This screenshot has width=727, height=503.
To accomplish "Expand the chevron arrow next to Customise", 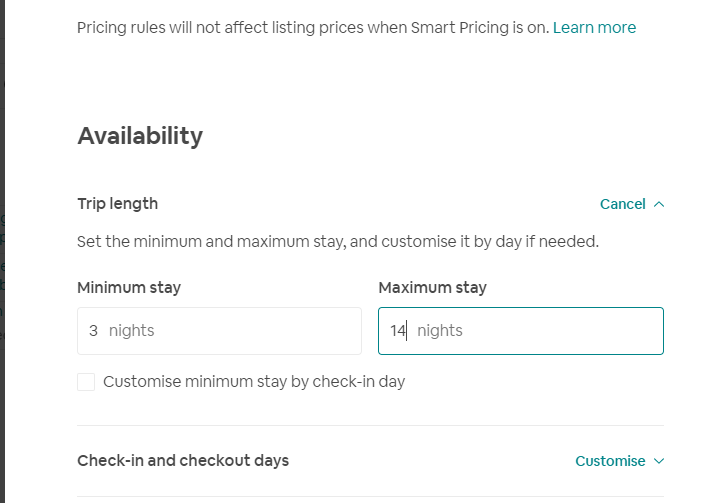I will coord(658,461).
